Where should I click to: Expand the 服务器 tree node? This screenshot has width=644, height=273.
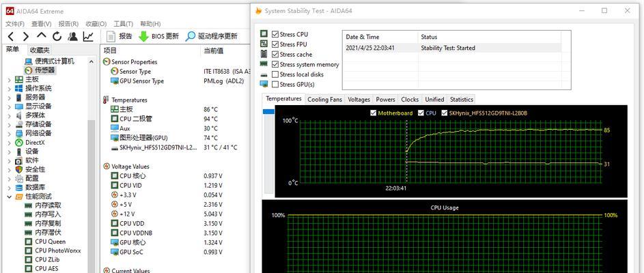[x=9, y=98]
